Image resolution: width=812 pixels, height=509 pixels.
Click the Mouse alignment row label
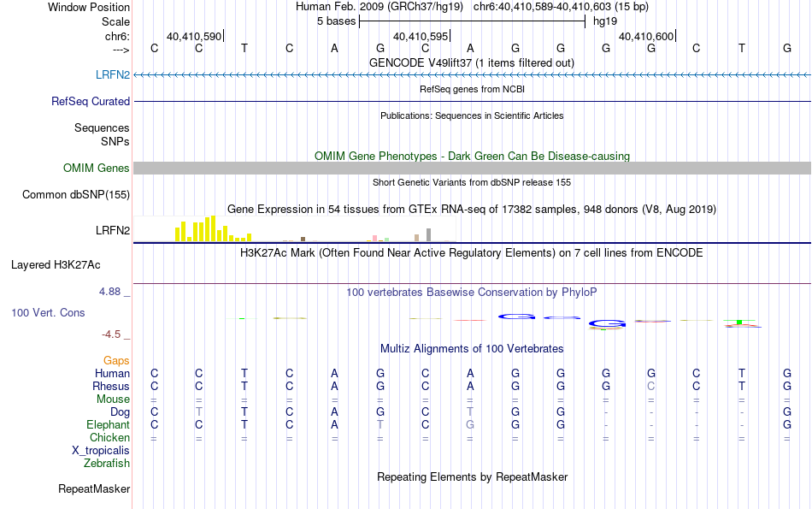pyautogui.click(x=113, y=400)
